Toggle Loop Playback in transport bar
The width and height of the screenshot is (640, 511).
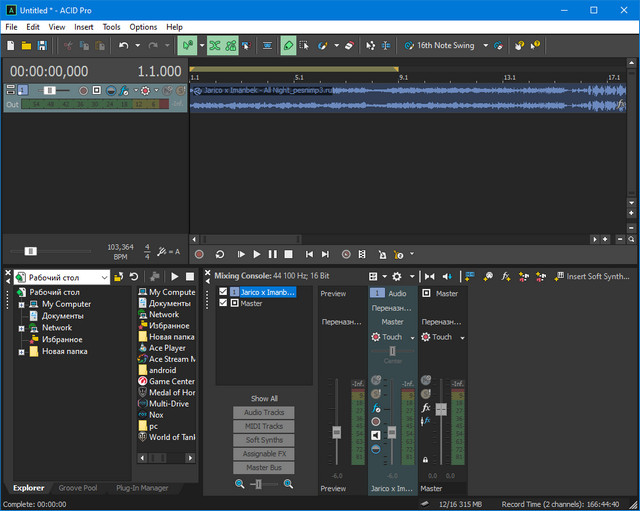(219, 255)
